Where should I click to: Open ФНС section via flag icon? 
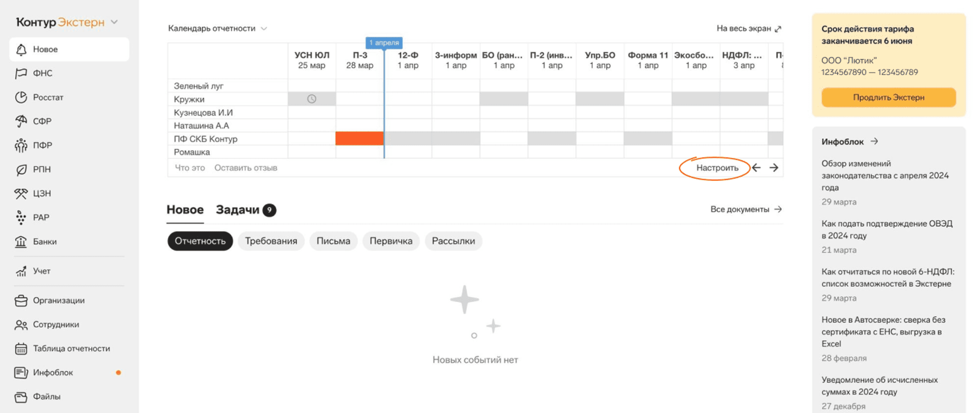[x=21, y=74]
